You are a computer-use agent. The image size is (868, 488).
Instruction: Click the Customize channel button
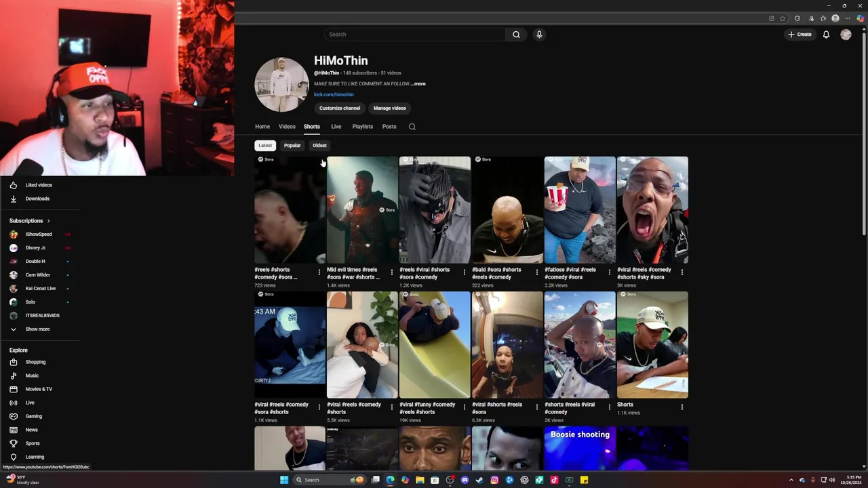340,108
